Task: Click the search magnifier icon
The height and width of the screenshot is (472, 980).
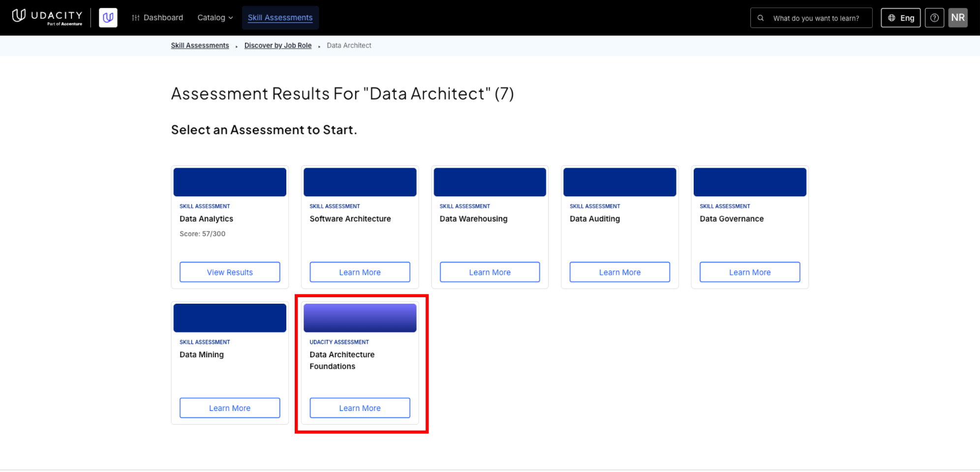Action: pyautogui.click(x=761, y=18)
